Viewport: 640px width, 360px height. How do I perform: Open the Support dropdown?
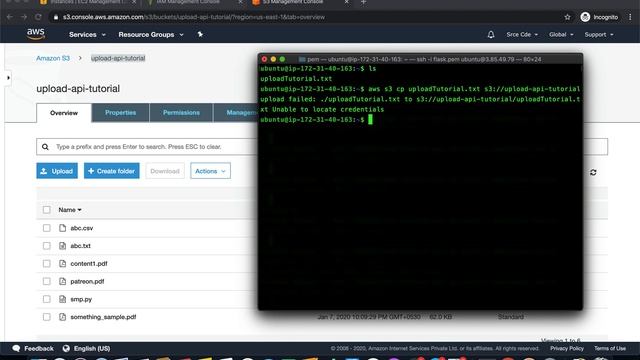click(599, 35)
